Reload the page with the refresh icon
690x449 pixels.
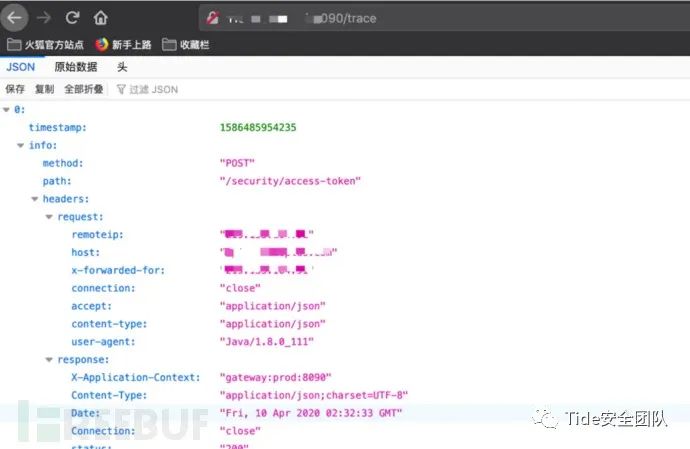pyautogui.click(x=72, y=18)
